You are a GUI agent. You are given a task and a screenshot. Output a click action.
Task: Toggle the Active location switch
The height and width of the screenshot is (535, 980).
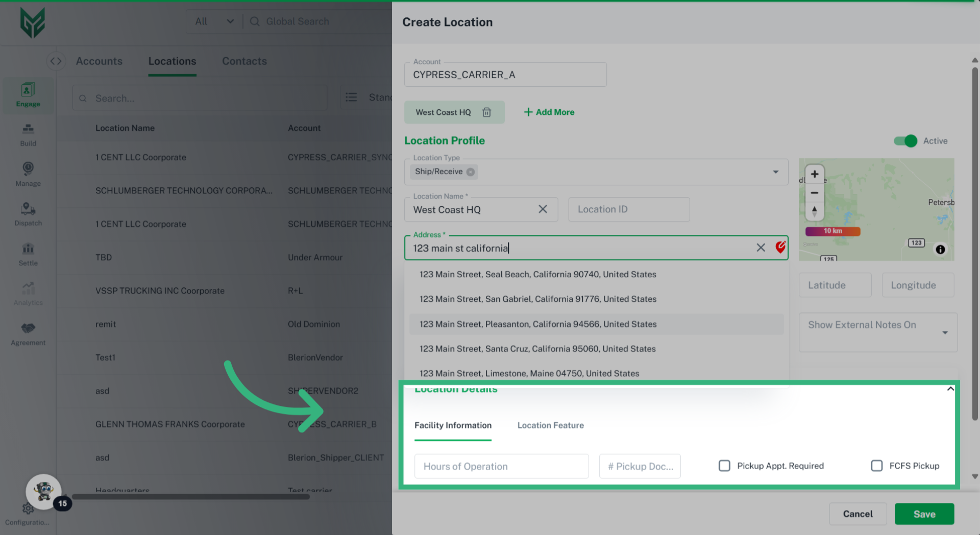(x=905, y=141)
